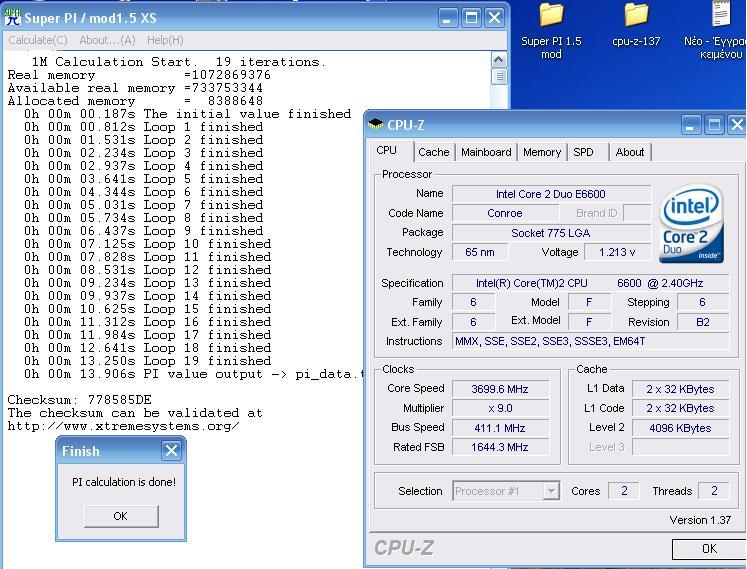Open the About...(A) menu in Super PI
The image size is (747, 569).
click(x=107, y=40)
